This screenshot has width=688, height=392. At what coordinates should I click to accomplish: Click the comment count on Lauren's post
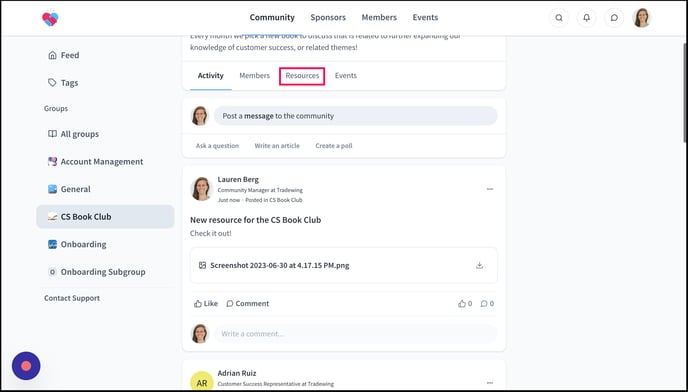pos(487,303)
